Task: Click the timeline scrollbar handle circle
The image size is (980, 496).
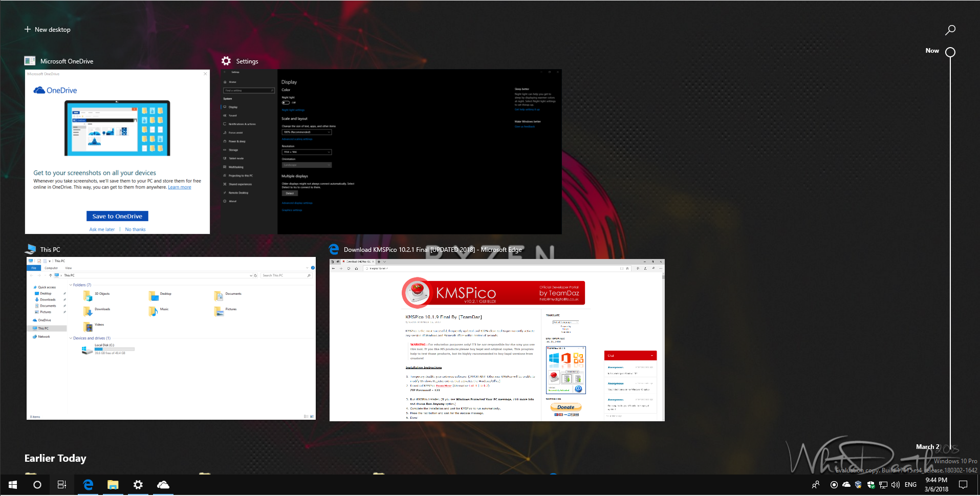Action: (x=950, y=52)
